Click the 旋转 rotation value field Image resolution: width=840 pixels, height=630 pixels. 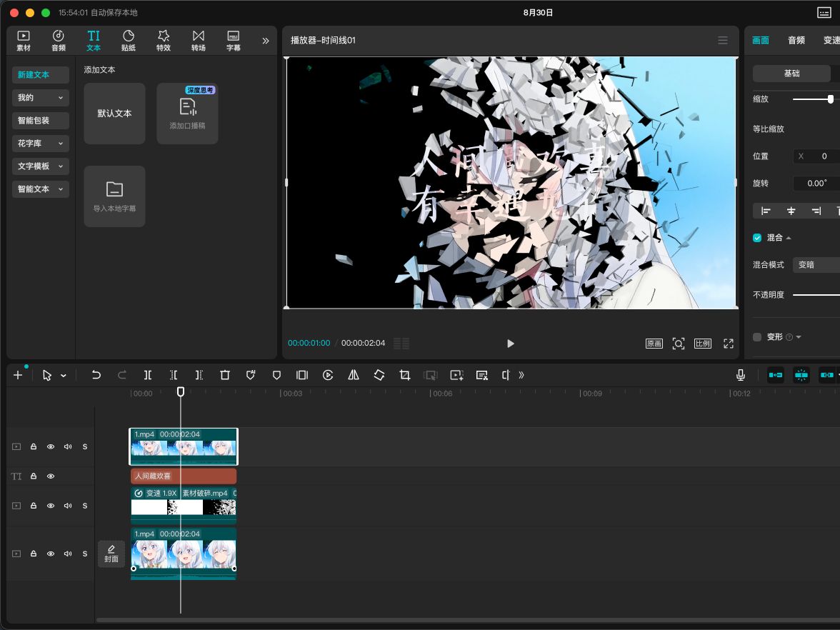pyautogui.click(x=816, y=183)
